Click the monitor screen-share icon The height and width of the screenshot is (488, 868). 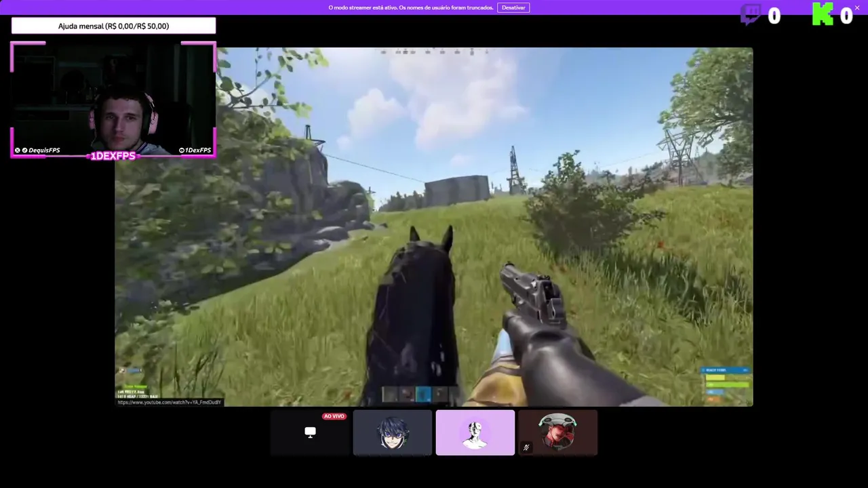point(310,432)
